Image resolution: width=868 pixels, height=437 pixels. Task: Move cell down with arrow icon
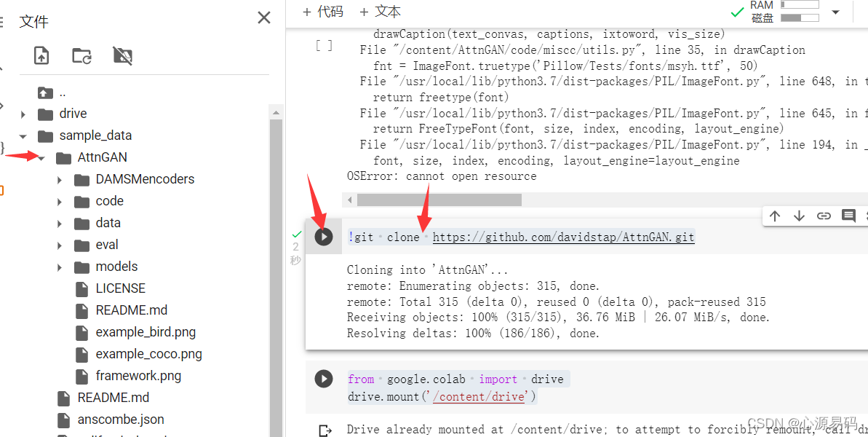pos(799,216)
